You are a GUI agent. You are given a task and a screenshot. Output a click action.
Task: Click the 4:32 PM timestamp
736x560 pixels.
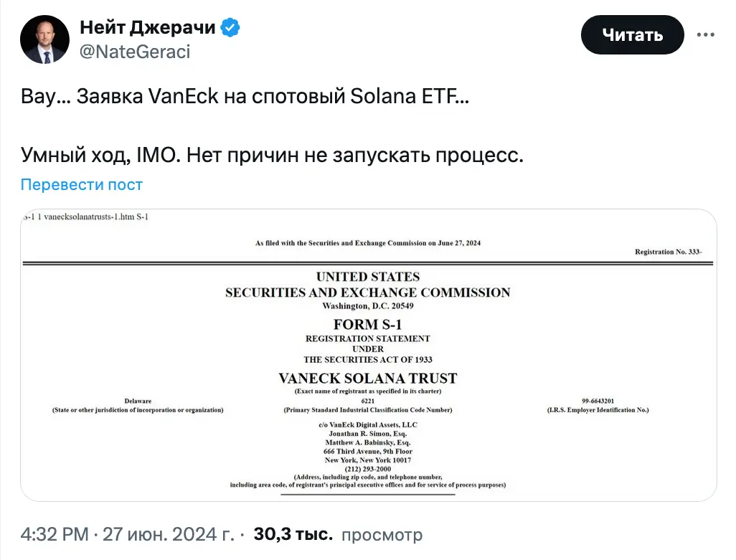[x=55, y=534]
